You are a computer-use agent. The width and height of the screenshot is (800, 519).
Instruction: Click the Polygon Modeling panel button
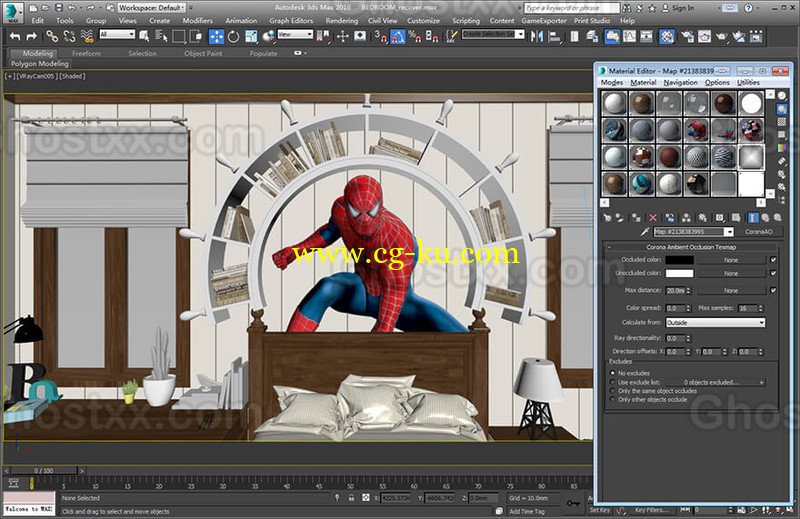pos(39,64)
